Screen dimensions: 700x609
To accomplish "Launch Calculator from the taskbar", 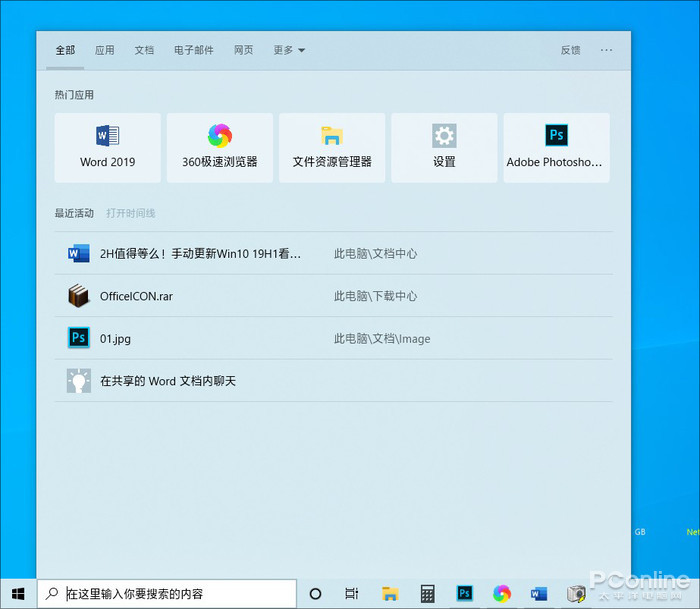I will (427, 594).
